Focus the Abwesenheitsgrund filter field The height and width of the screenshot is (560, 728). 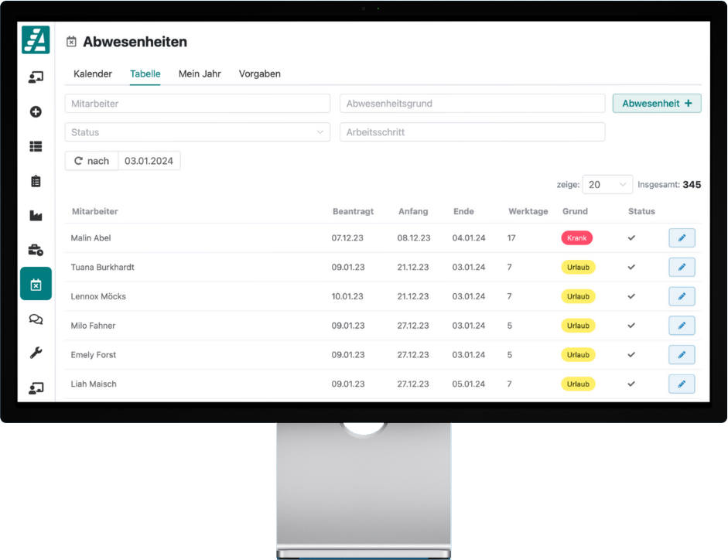click(x=472, y=104)
